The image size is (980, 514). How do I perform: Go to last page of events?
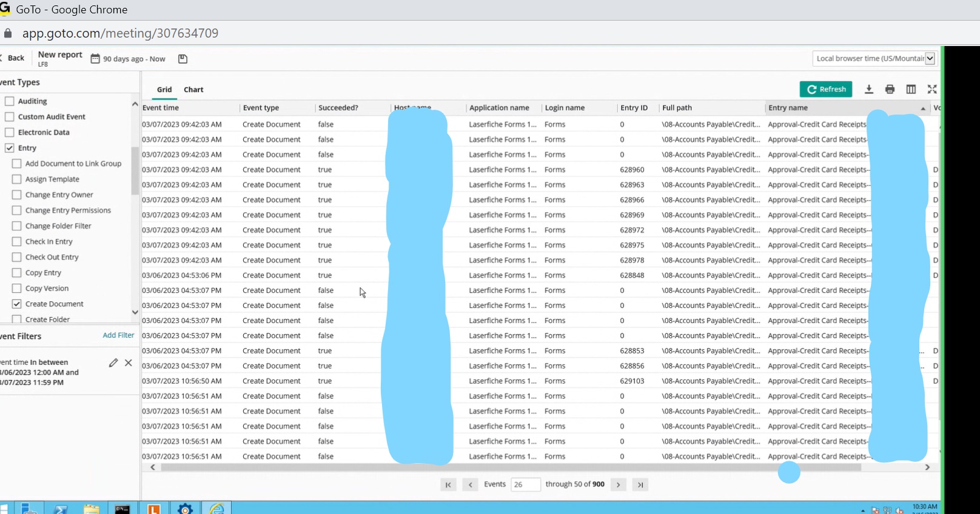click(x=640, y=484)
